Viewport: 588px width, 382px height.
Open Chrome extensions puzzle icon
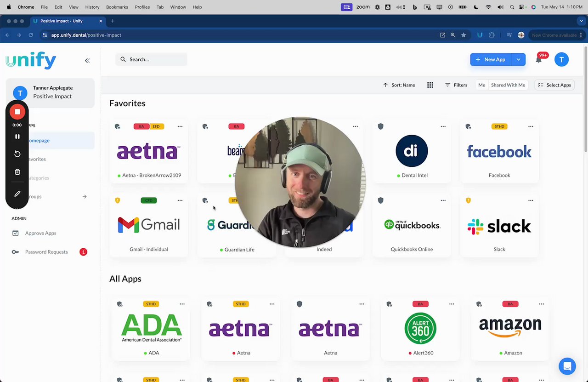tap(492, 35)
